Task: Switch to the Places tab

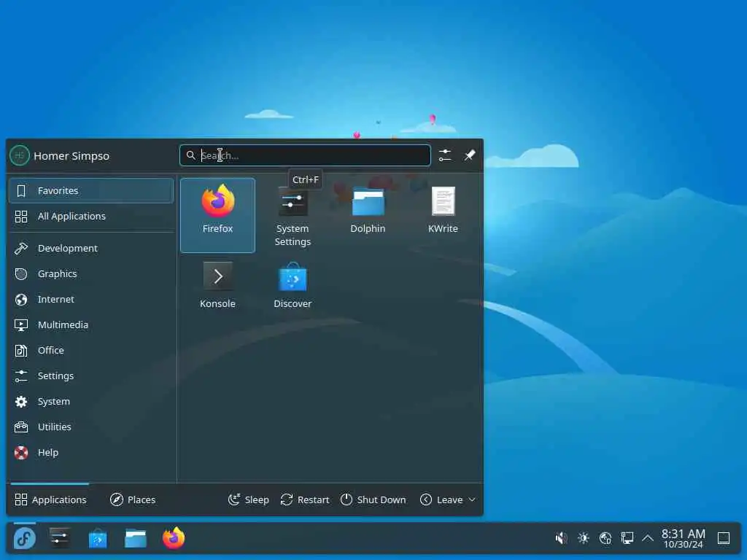Action: 133,499
